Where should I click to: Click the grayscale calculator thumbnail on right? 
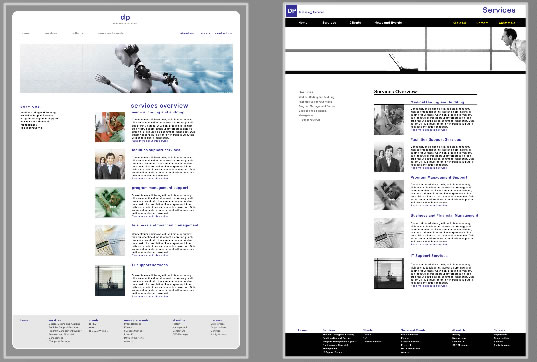(x=389, y=233)
